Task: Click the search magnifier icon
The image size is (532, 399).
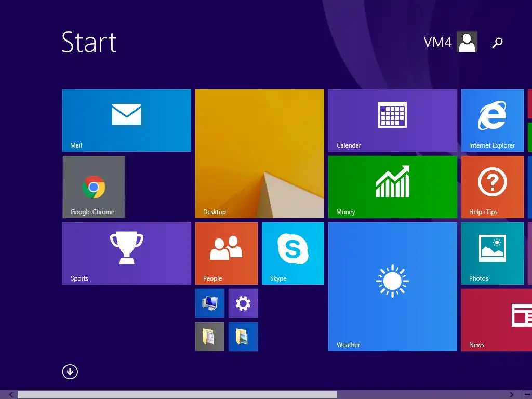Action: [497, 43]
